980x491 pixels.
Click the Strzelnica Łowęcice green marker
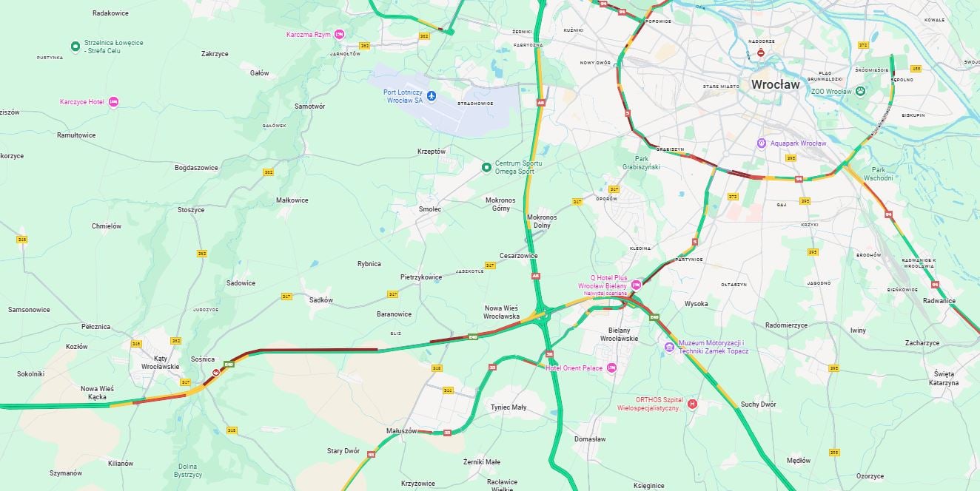click(75, 47)
